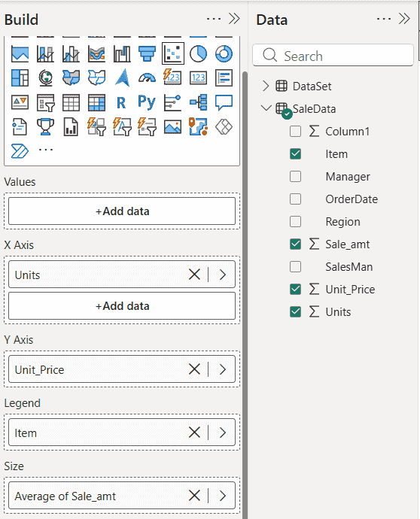This screenshot has width=420, height=519.
Task: Select the scatter chart visual icon
Action: pyautogui.click(x=173, y=53)
